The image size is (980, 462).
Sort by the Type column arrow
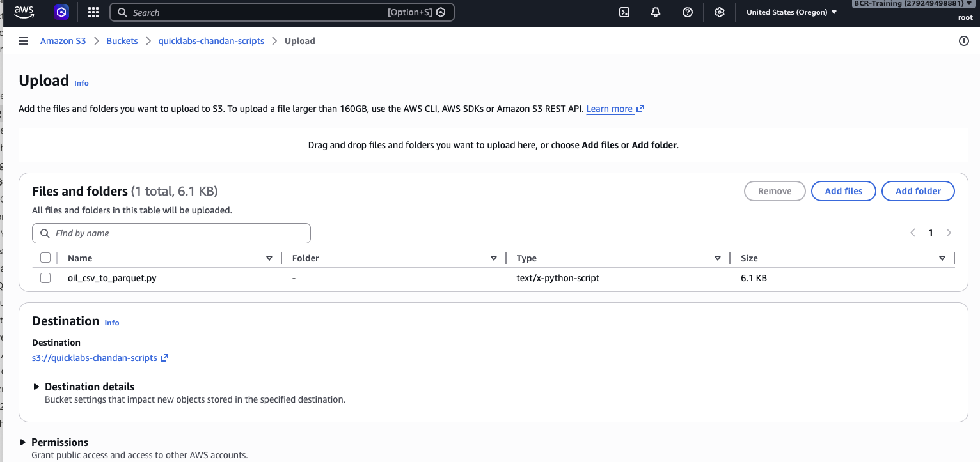718,258
